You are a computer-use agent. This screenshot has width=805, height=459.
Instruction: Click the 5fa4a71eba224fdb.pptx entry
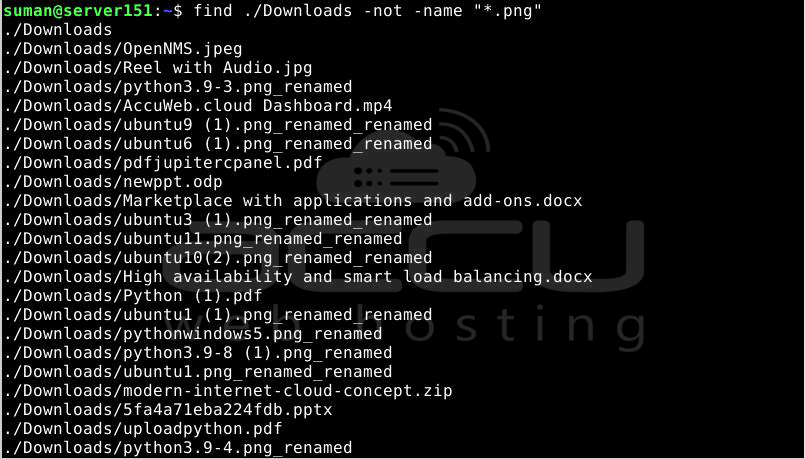167,410
